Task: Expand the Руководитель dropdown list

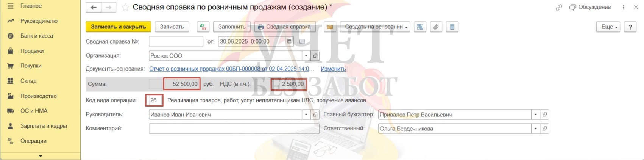Action: [x=307, y=115]
